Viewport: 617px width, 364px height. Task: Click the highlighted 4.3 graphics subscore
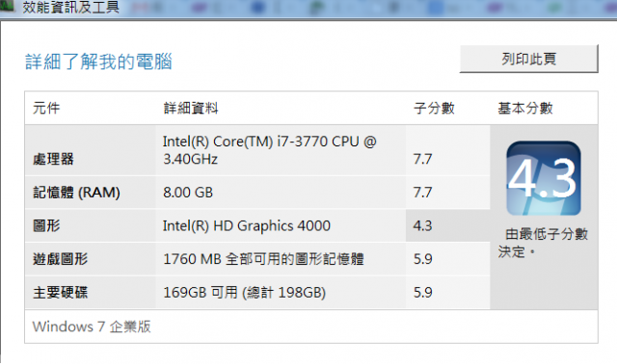422,225
